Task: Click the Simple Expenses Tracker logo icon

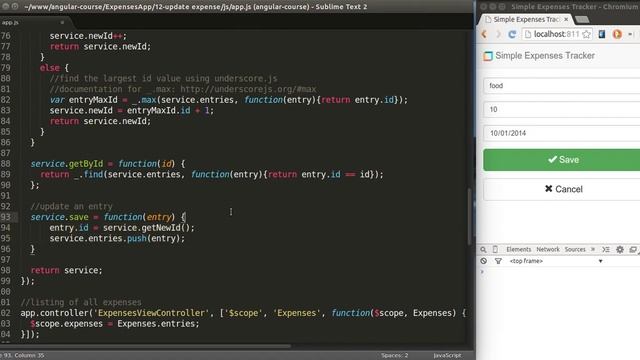Action: coord(488,56)
